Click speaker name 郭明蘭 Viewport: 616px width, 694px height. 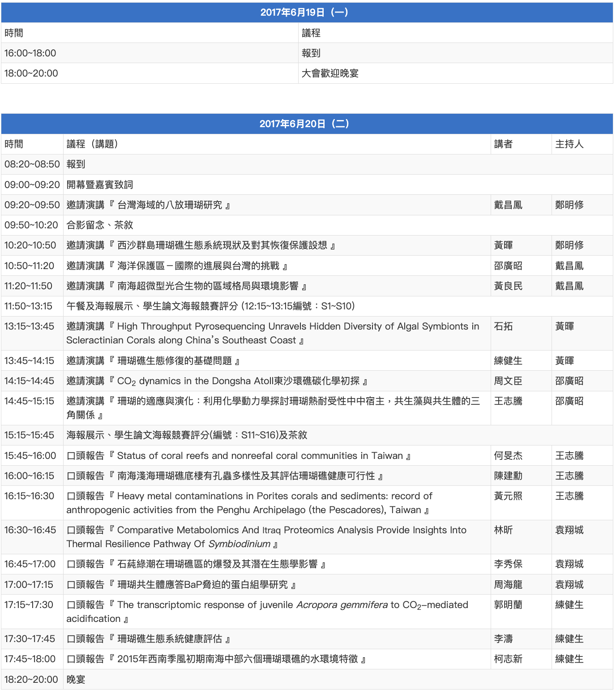(508, 605)
